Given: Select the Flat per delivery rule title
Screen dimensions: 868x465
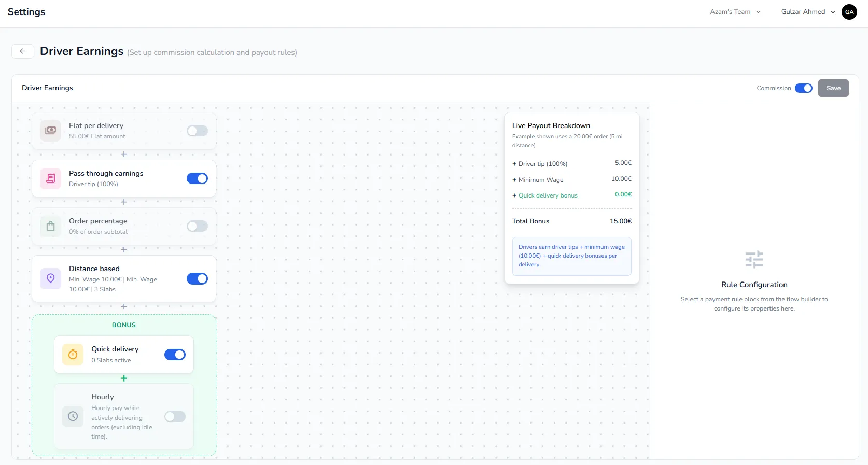Looking at the screenshot, I should tap(96, 125).
